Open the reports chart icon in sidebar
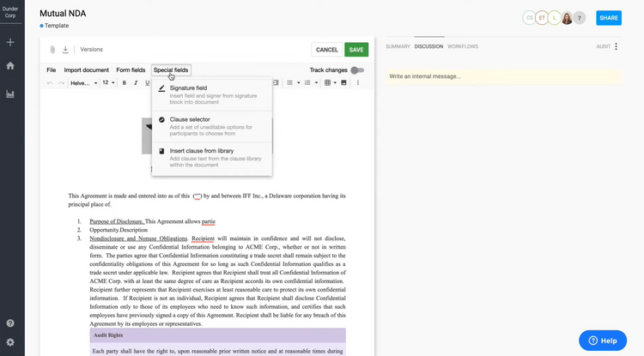Screen dimensions: 644x356 [x=10, y=94]
